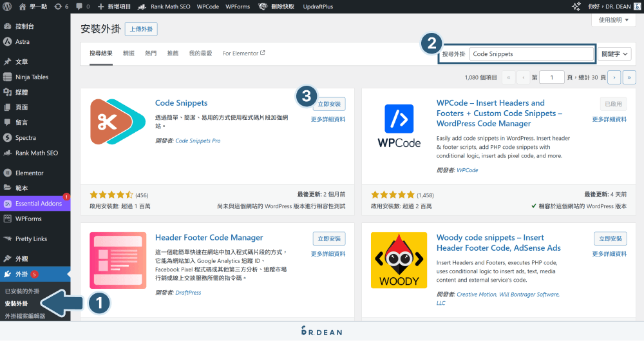Open comments bubble icon in admin bar
The height and width of the screenshot is (341, 644).
[80, 6]
